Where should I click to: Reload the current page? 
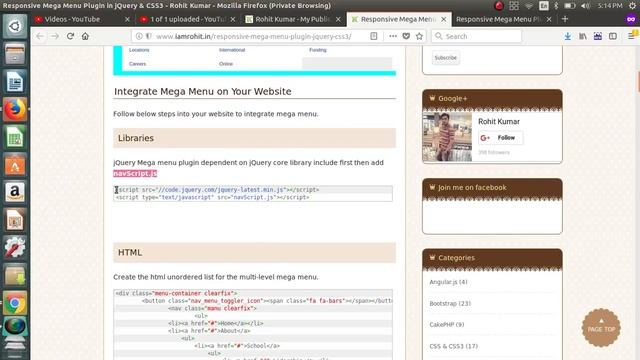70,36
